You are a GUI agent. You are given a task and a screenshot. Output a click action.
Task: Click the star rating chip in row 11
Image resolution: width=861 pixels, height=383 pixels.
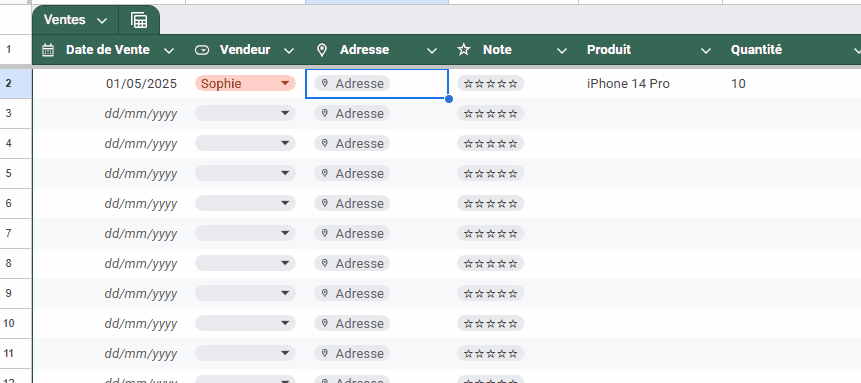[x=491, y=353]
